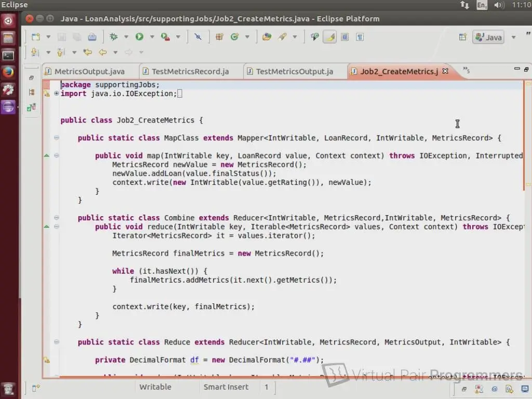Open dropdown arrow next to Java perspective
532x399 pixels.
coord(514,37)
